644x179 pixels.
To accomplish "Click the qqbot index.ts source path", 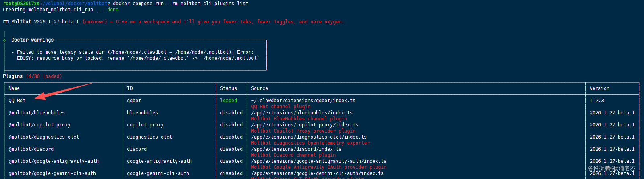I will click(303, 101).
